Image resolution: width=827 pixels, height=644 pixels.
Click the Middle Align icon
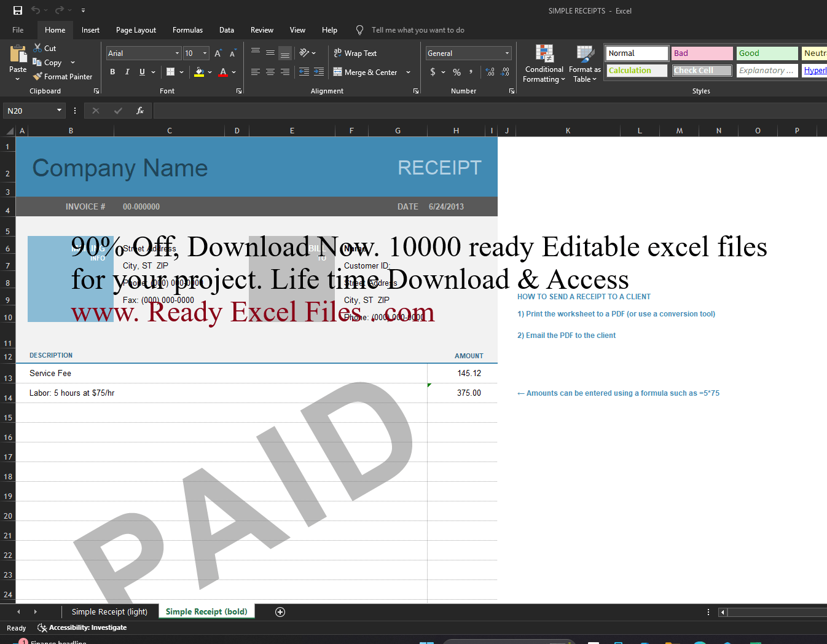(x=270, y=53)
